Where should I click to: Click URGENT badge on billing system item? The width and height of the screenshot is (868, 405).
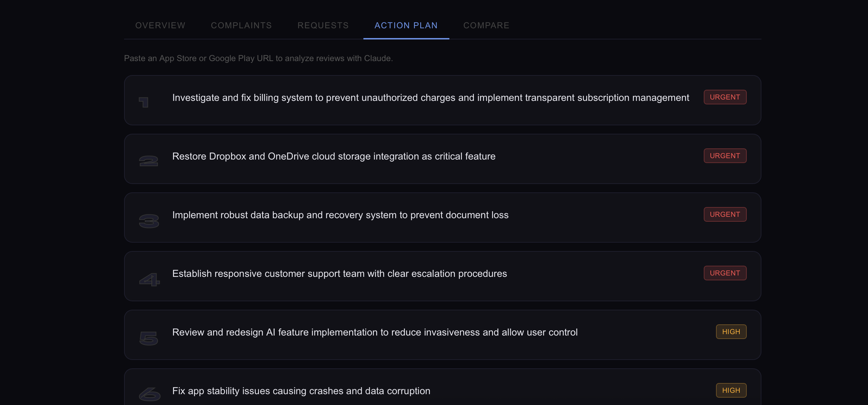point(725,97)
